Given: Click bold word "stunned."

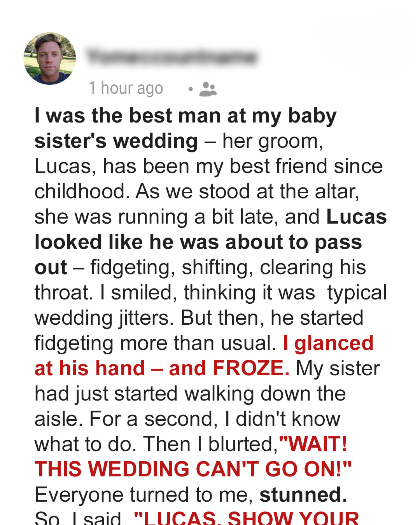Looking at the screenshot, I should 303,495.
